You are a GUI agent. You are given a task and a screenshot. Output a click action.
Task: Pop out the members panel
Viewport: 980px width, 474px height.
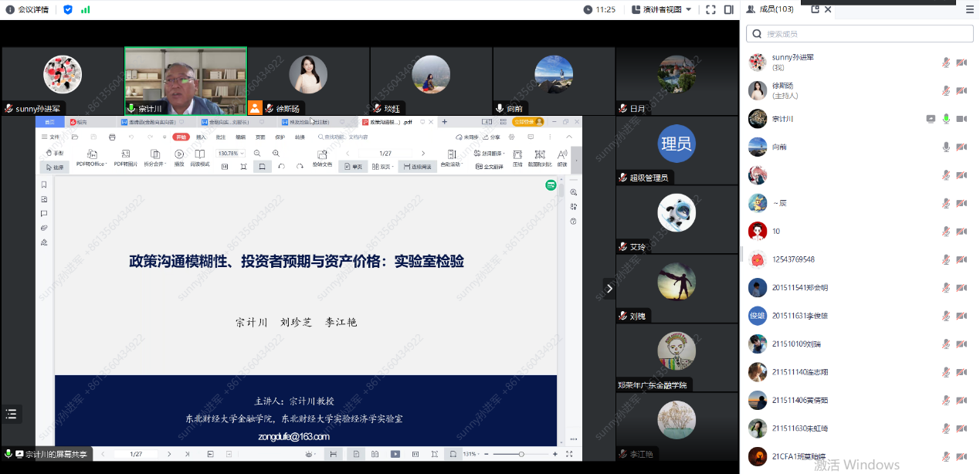tap(815, 9)
